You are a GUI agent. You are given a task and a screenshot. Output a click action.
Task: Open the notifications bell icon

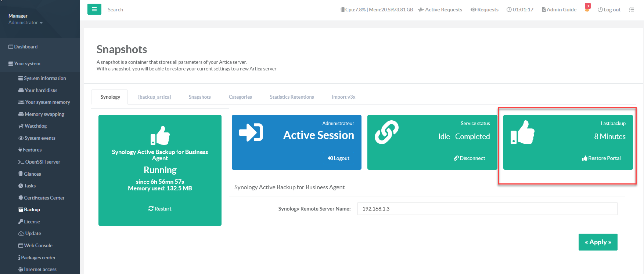587,9
